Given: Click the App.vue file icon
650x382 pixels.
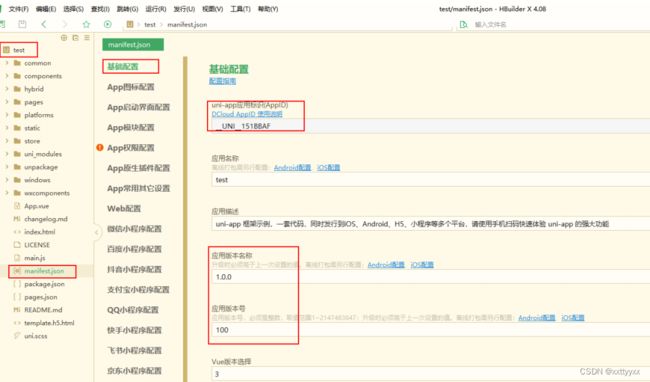Looking at the screenshot, I should tap(17, 206).
